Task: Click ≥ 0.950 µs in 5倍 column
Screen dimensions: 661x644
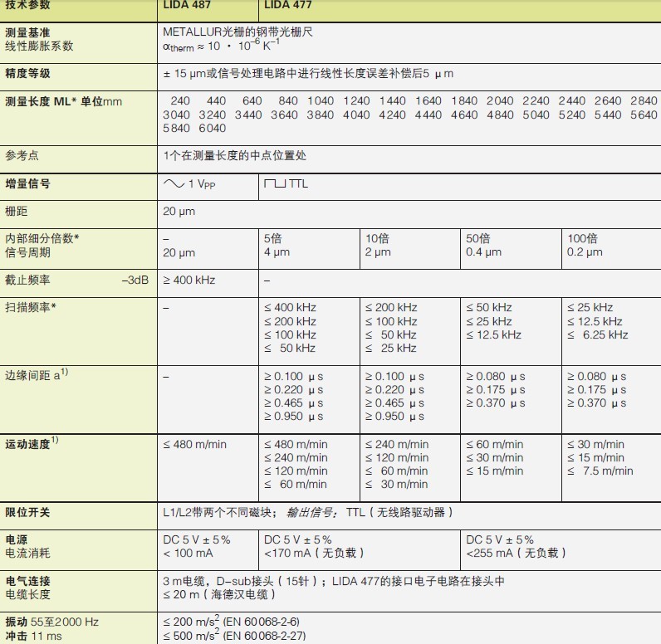Action: click(x=294, y=416)
